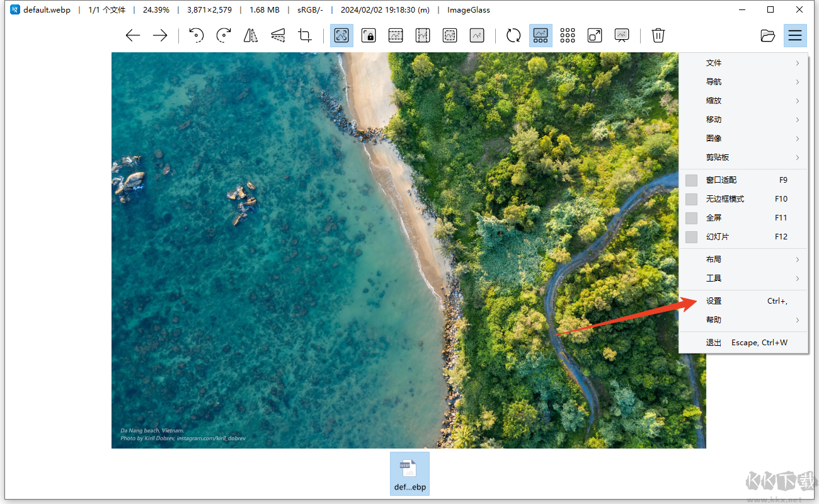This screenshot has height=504, width=819.
Task: Scale image to fit height
Action: pos(423,35)
